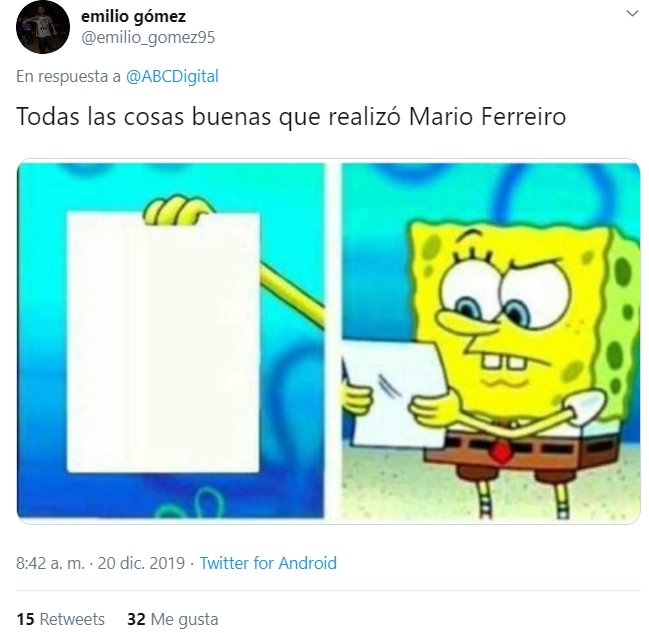The image size is (649, 633).
Task: Click the yellow hand holding blank sheet
Action: point(178,210)
